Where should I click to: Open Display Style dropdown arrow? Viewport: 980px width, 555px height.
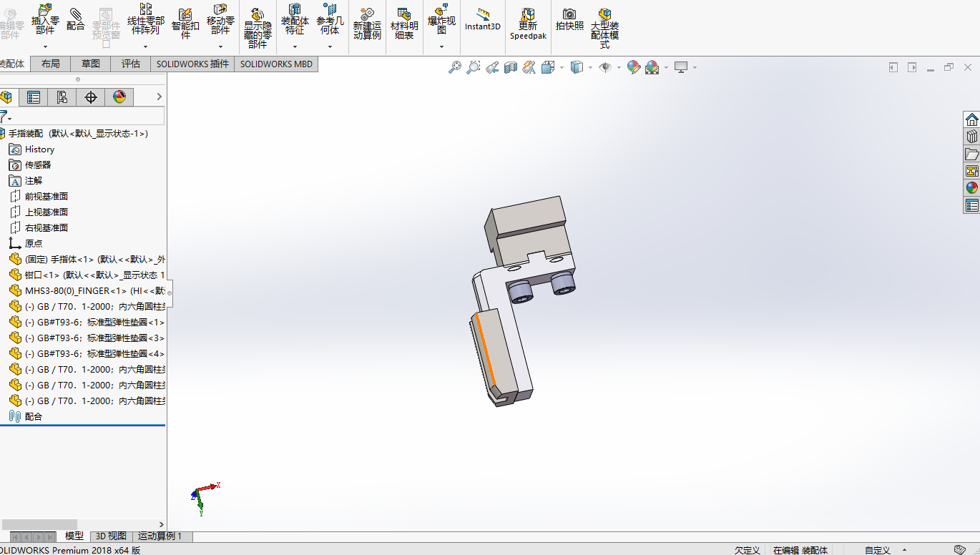(x=590, y=68)
